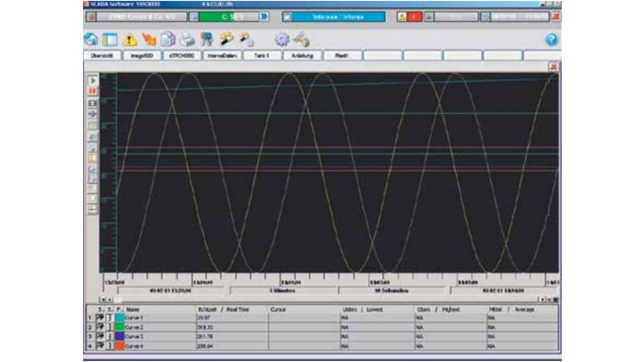Click the Minutes interval field

[x=283, y=290]
